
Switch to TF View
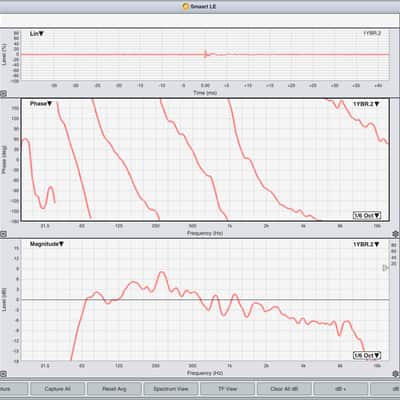(x=227, y=389)
